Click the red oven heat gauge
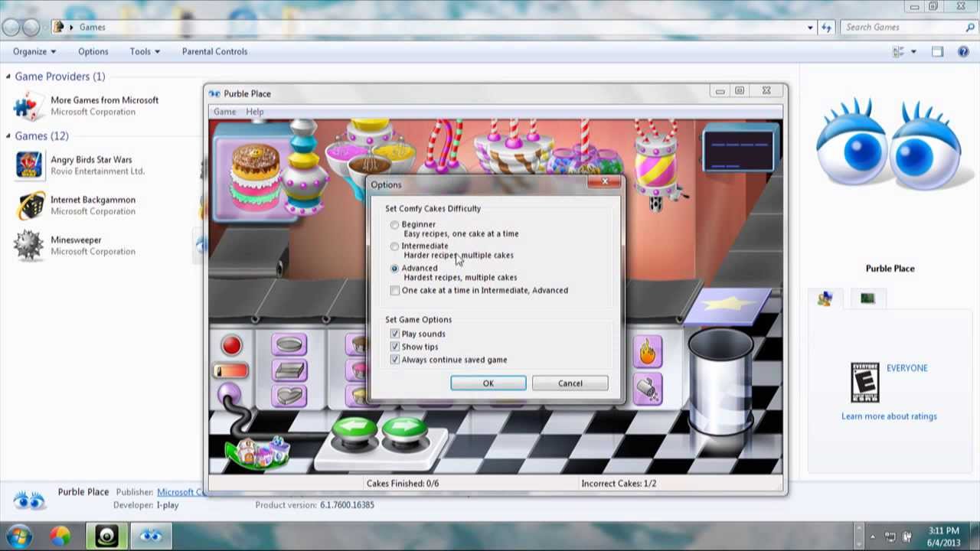 pyautogui.click(x=231, y=372)
